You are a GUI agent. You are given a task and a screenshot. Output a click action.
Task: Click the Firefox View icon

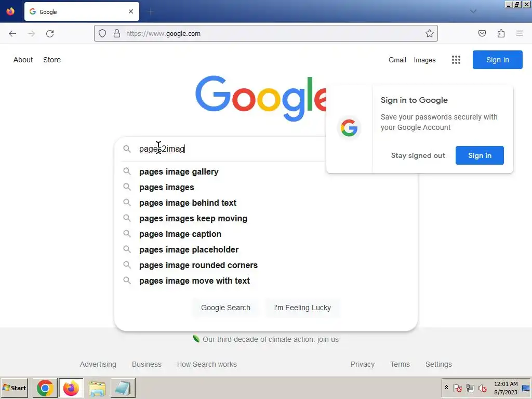[x=10, y=11]
